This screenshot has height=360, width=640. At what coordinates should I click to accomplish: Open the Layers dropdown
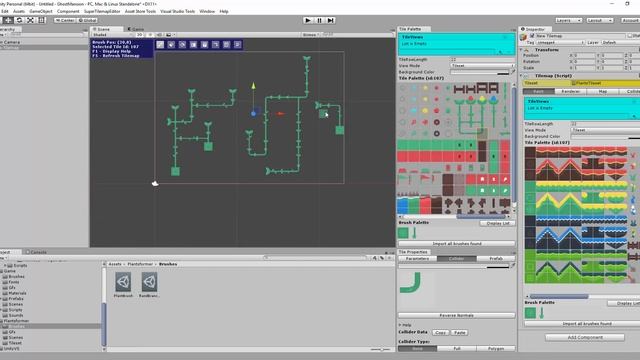pyautogui.click(x=568, y=20)
